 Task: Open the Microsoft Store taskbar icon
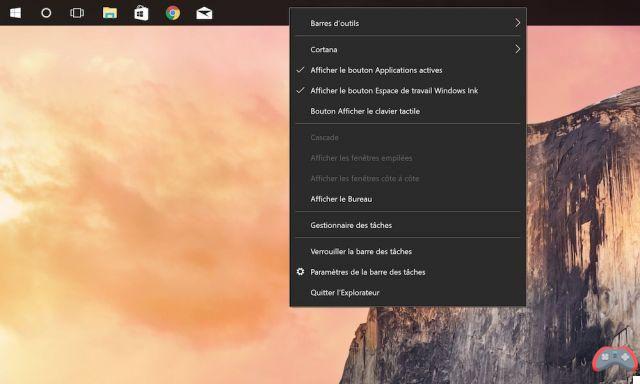(x=141, y=13)
